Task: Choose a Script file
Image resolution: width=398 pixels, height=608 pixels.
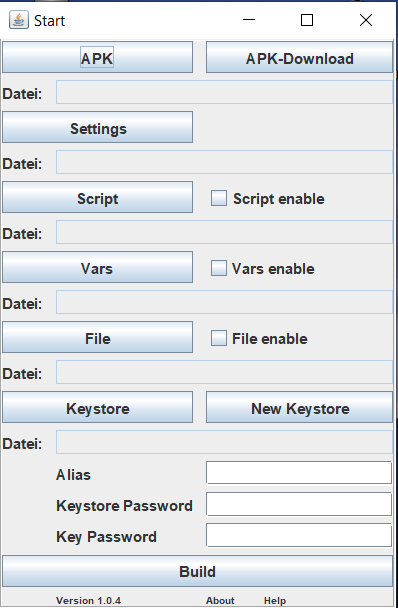Action: pos(97,197)
